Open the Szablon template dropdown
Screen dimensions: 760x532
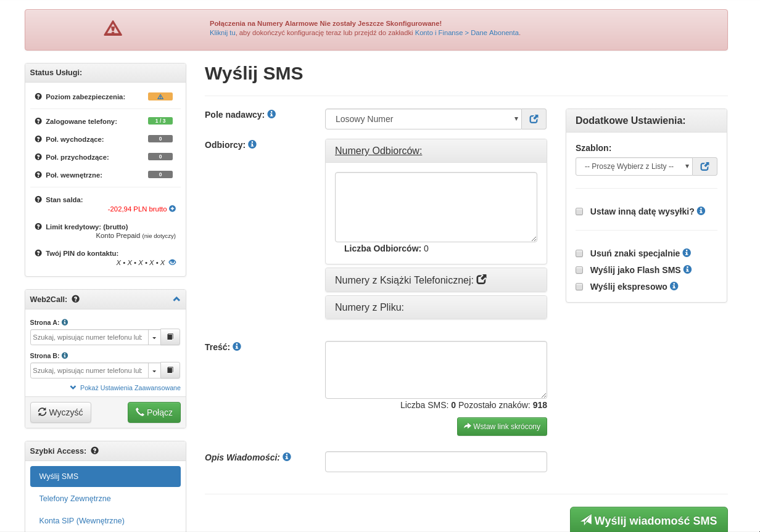click(634, 166)
